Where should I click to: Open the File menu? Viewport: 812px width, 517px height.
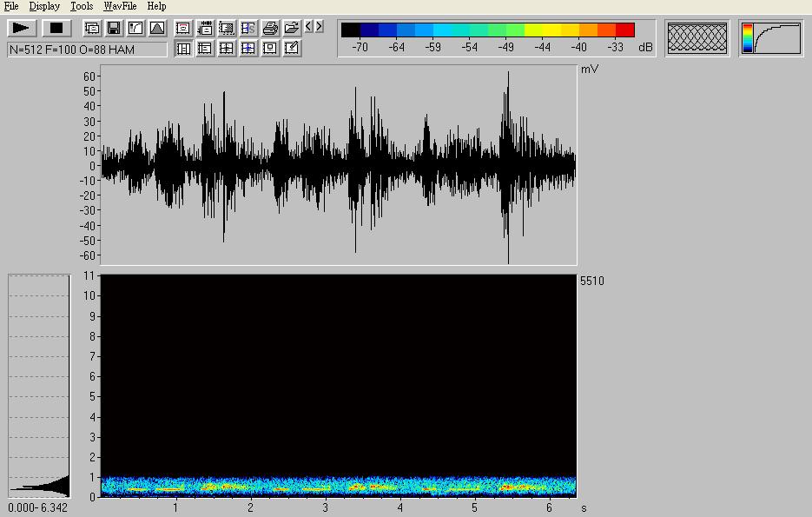(x=11, y=6)
